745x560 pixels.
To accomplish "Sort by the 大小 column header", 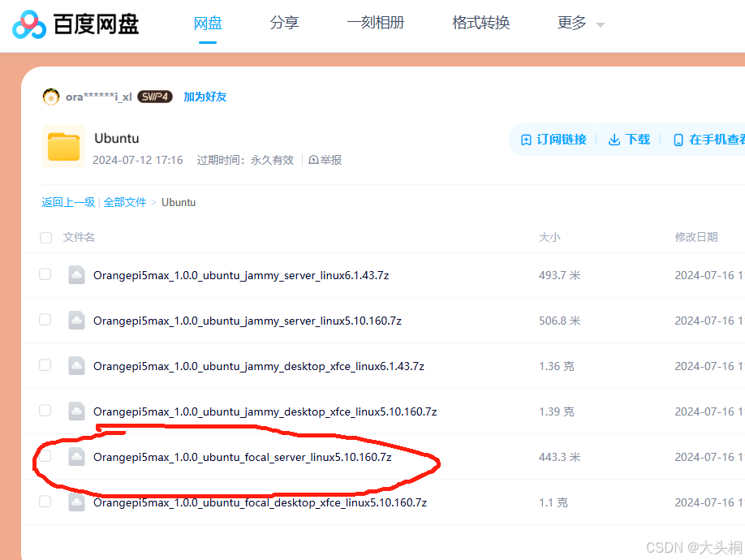I will [549, 237].
